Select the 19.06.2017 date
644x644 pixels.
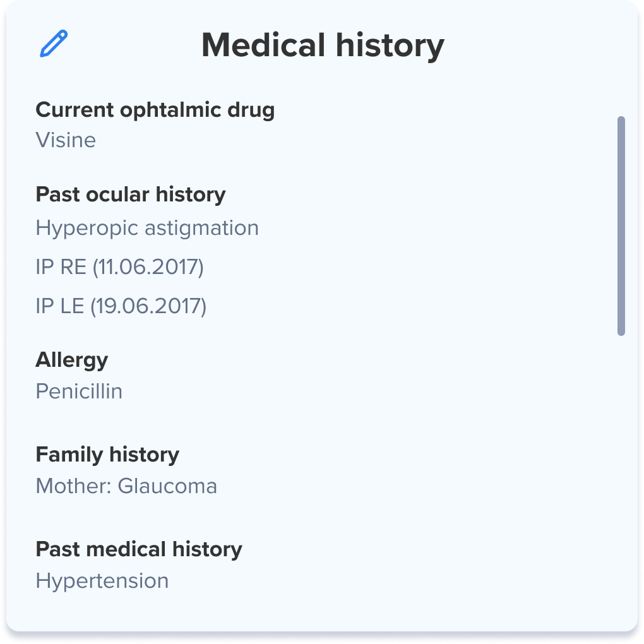pyautogui.click(x=148, y=306)
